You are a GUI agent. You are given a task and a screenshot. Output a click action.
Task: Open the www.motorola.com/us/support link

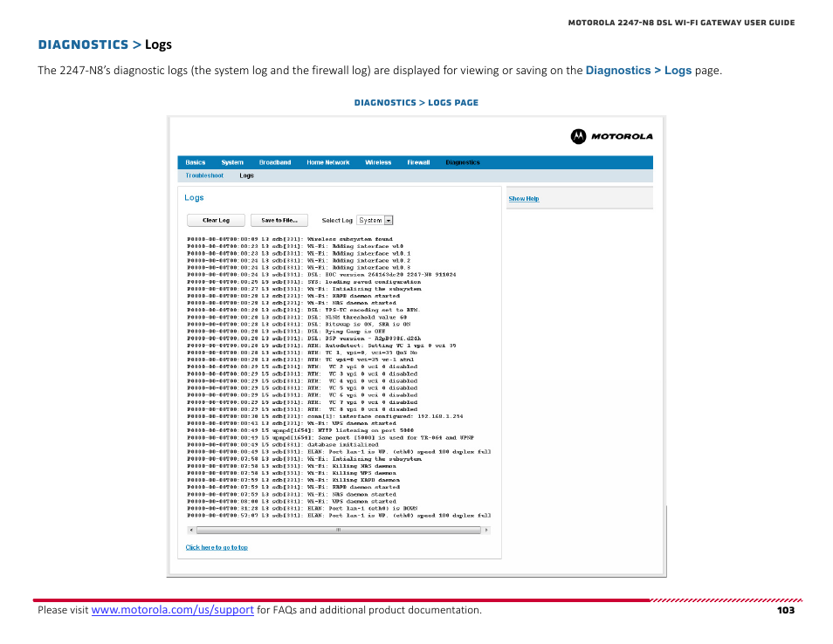173,610
